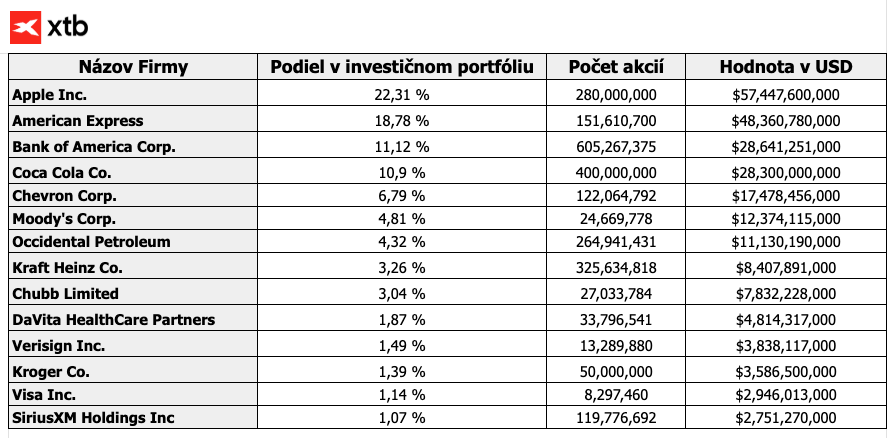Viewport: 893px width, 438px height.
Task: Click the Chubb Limited company name
Action: (66, 294)
